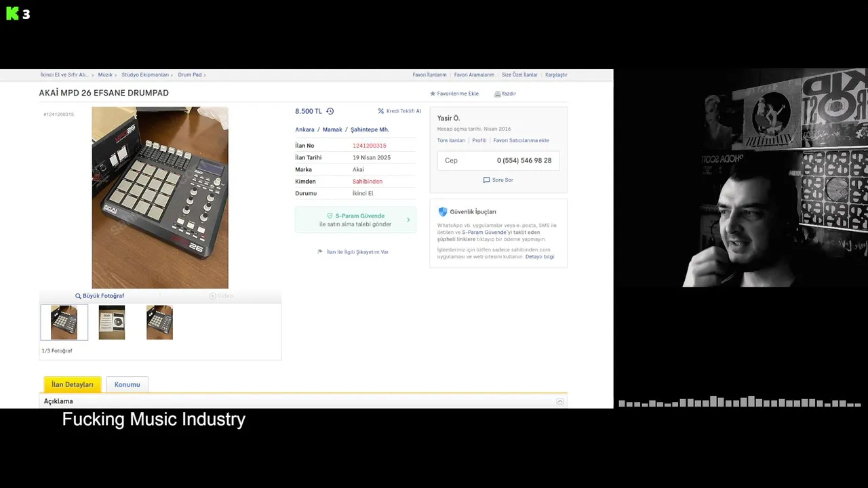Collapse the Açıklama section arrow
This screenshot has width=868, height=488.
point(560,401)
